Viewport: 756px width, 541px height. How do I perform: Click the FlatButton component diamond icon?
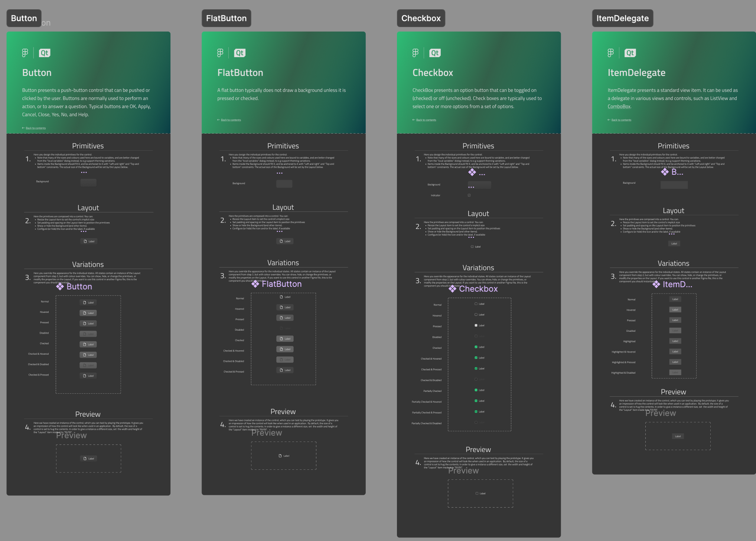point(255,284)
